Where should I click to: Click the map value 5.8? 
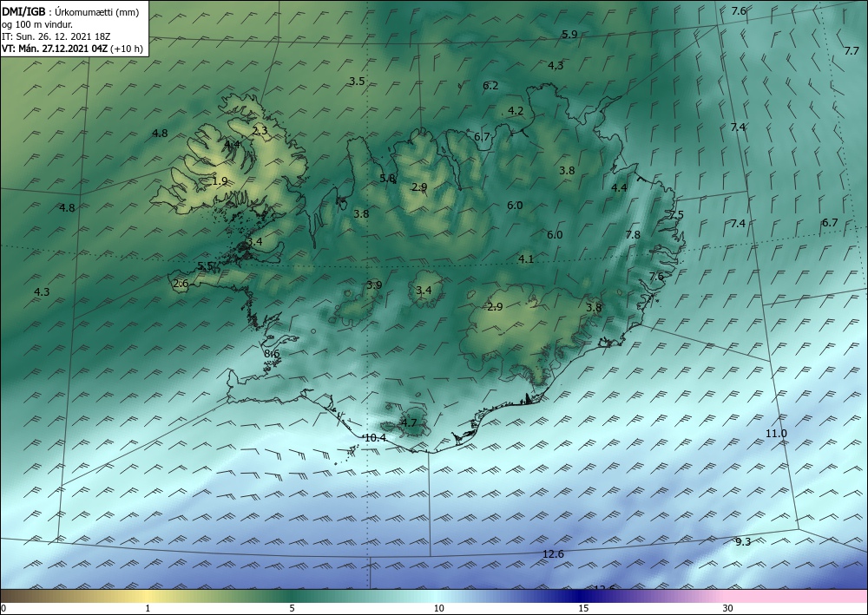pyautogui.click(x=387, y=178)
